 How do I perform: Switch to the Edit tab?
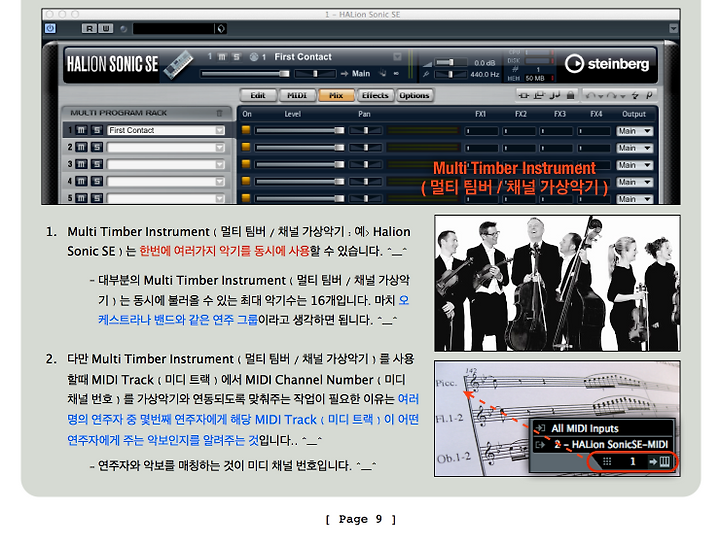tap(258, 95)
